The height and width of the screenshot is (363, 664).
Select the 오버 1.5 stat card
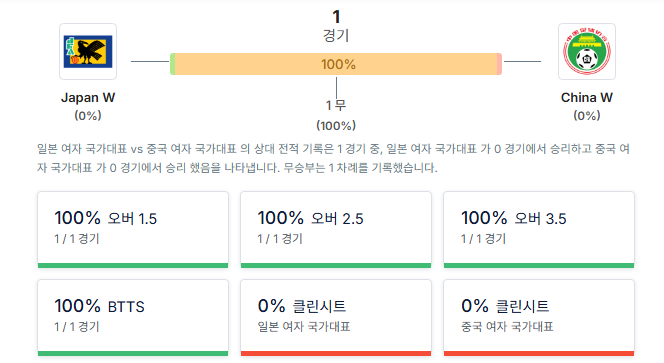pos(133,230)
